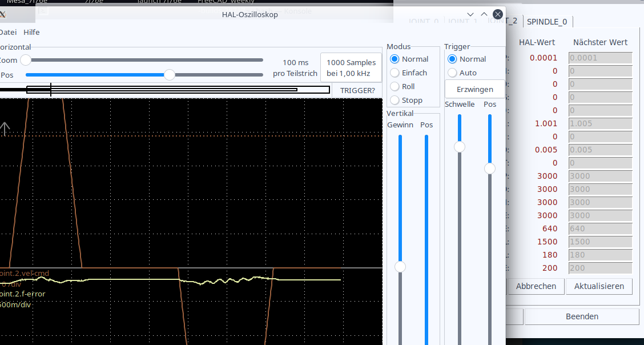
Task: Click the Nächster Wert column header
Action: pyautogui.click(x=600, y=42)
